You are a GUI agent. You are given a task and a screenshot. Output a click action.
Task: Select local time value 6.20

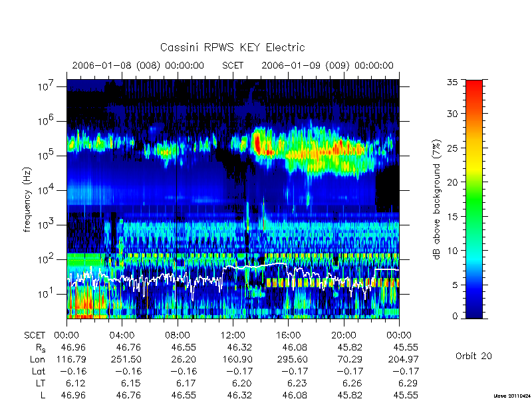tap(241, 384)
